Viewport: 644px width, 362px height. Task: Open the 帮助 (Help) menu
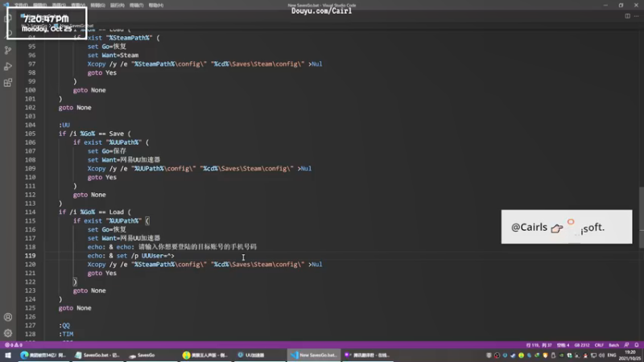pyautogui.click(x=156, y=6)
